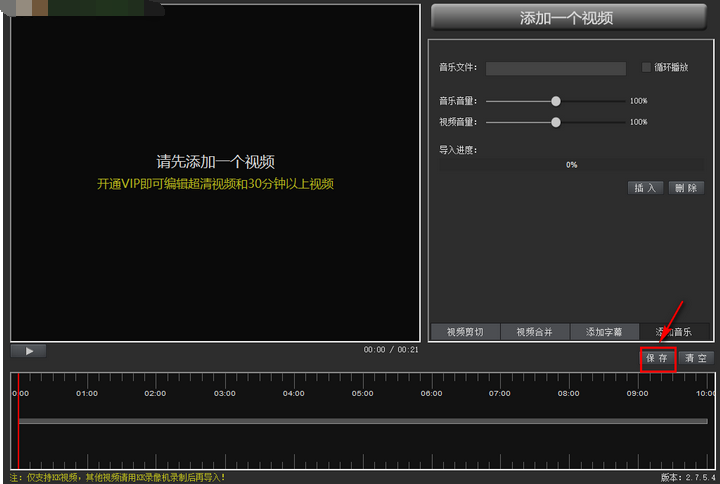
Task: Click the gray video track bar in the timeline
Action: [x=362, y=421]
